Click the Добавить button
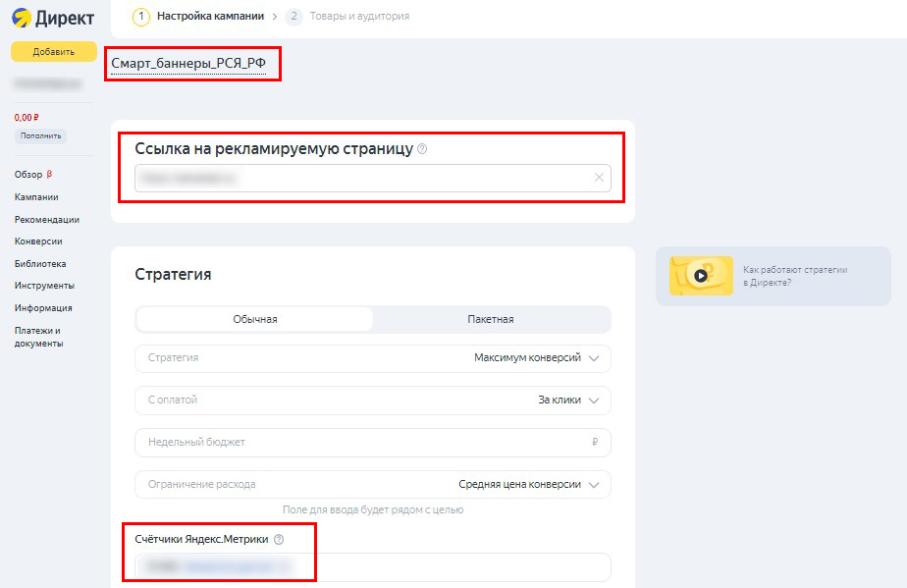 53,51
